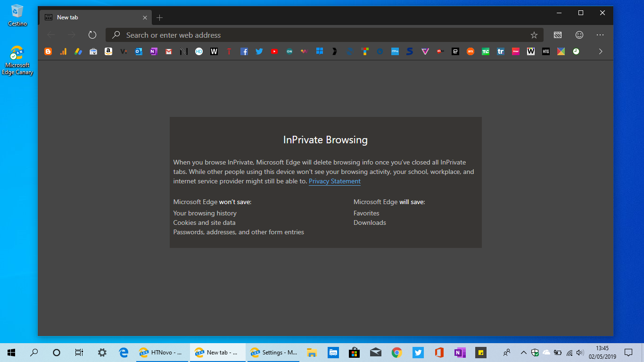Open the Amazon bookmark
This screenshot has width=644, height=362.
point(108,51)
